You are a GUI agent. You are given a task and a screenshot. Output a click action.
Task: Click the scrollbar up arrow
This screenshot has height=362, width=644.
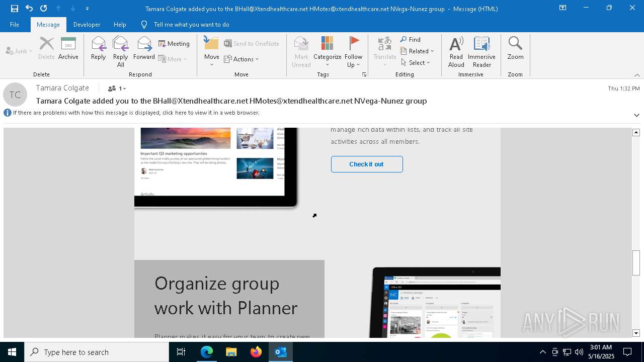[x=636, y=132]
